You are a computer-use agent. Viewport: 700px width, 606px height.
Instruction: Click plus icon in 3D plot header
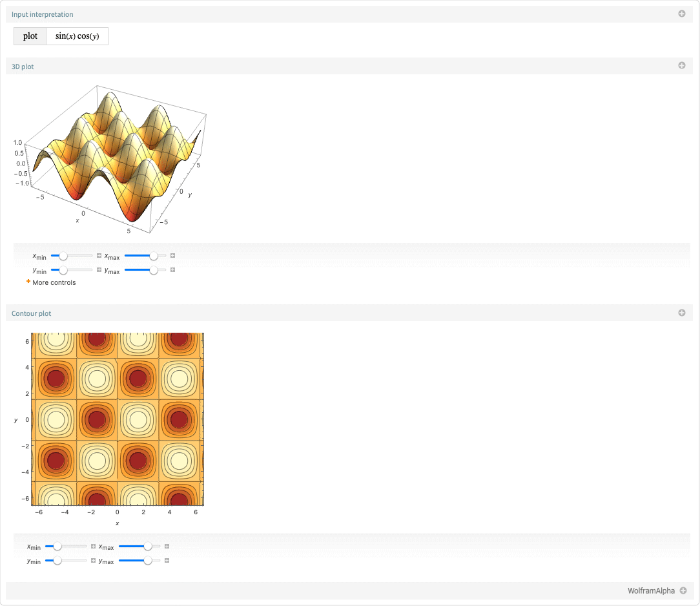682,66
